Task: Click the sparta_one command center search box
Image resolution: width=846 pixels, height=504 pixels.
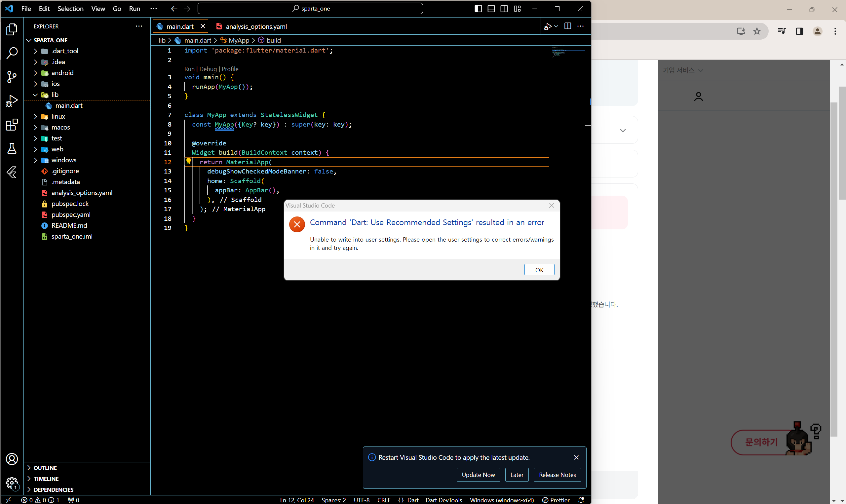Action: pos(310,9)
